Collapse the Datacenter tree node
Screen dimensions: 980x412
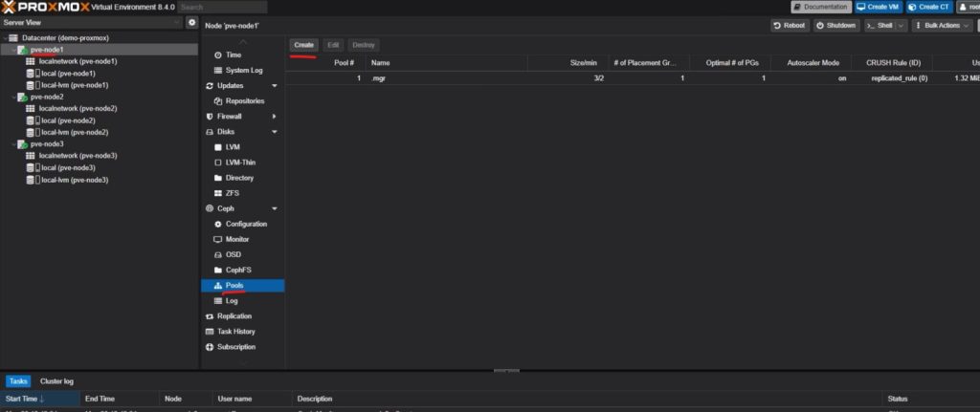pyautogui.click(x=5, y=38)
